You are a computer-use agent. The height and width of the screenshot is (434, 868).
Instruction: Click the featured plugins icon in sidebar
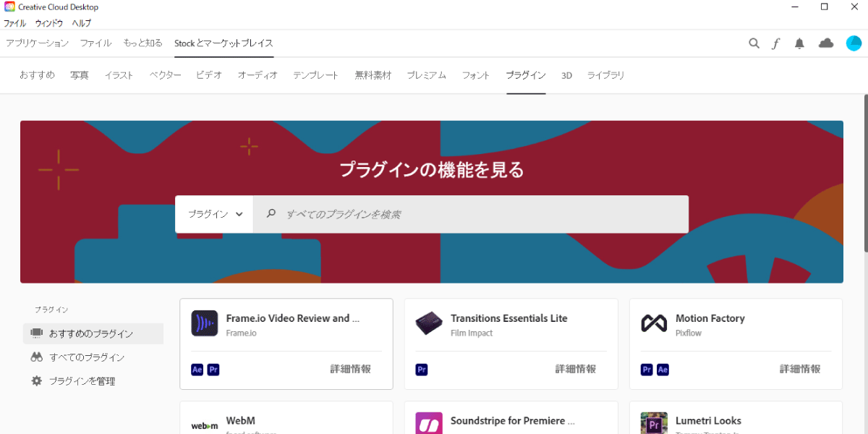click(37, 333)
